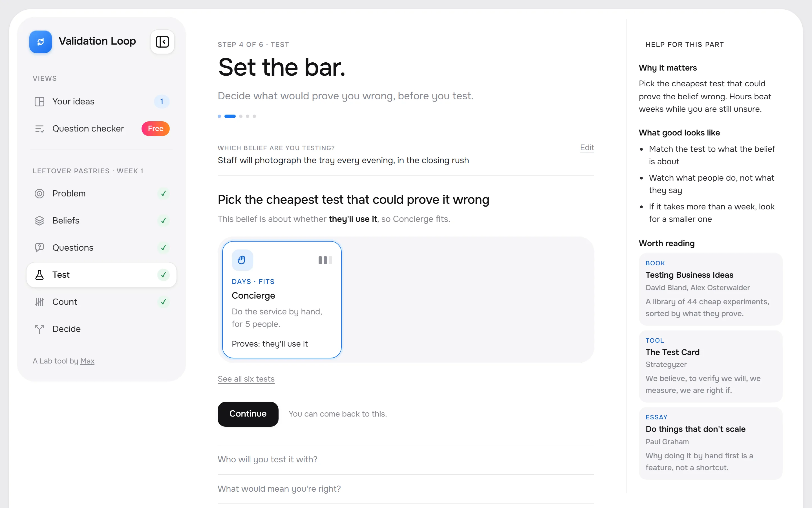The width and height of the screenshot is (812, 508).
Task: Open the Do things that don't scale essay
Action: [x=710, y=443]
